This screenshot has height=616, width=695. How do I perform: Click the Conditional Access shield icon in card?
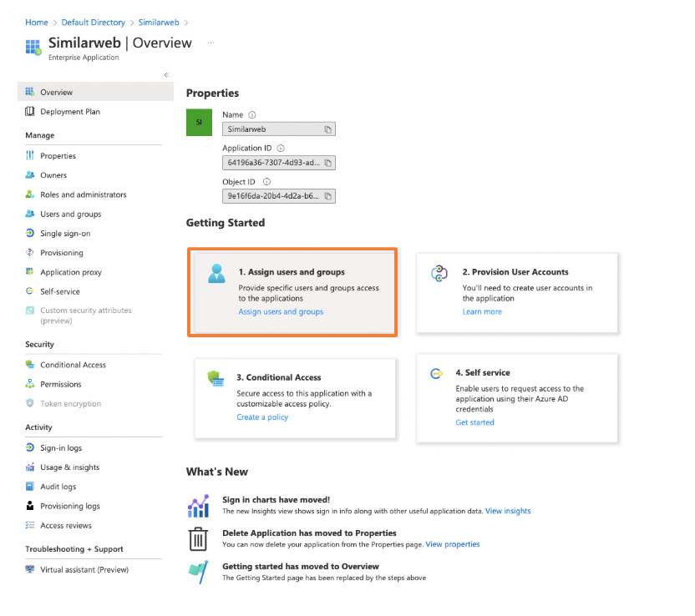pos(216,379)
